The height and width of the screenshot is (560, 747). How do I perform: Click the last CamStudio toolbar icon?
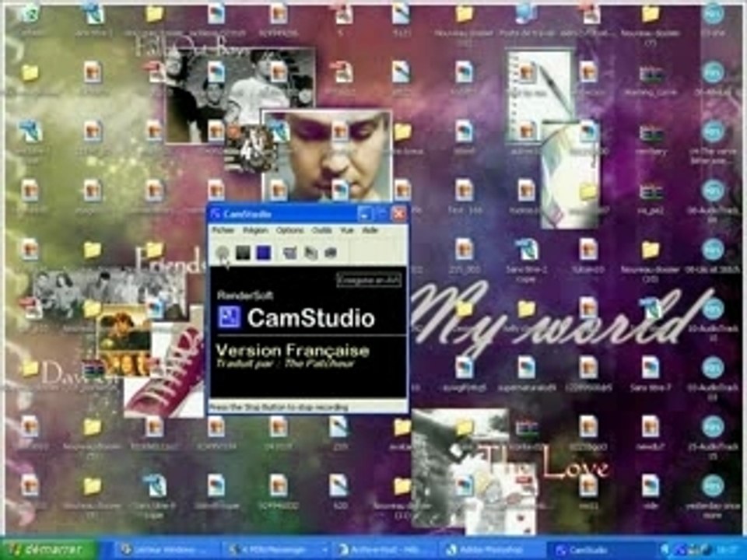coord(331,252)
